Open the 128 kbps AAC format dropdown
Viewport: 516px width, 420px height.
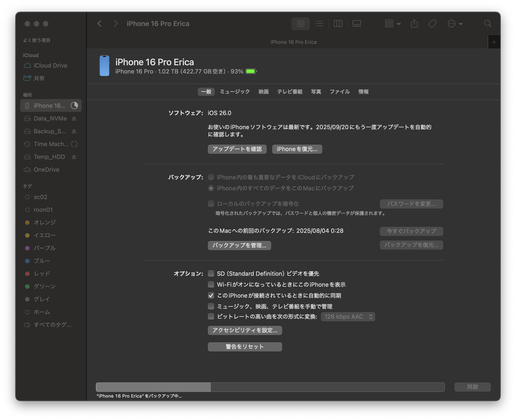(348, 317)
